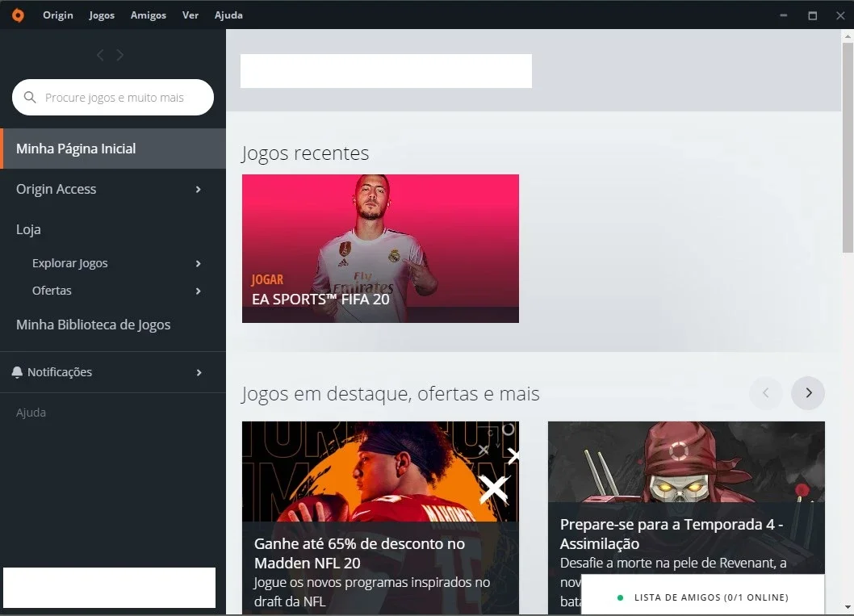Open the Madden NFL 20 discount card
This screenshot has width=854, height=616.
tap(380, 518)
